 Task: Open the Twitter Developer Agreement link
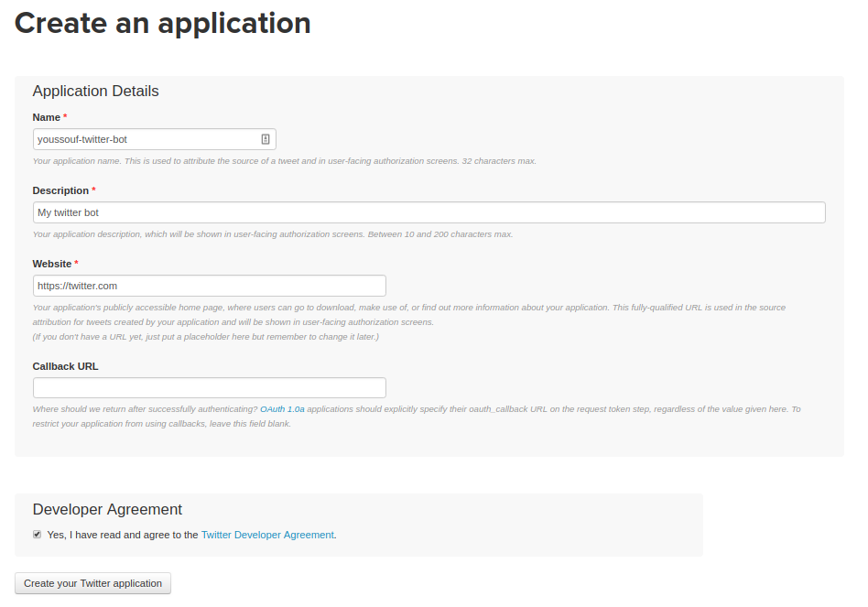pyautogui.click(x=267, y=535)
